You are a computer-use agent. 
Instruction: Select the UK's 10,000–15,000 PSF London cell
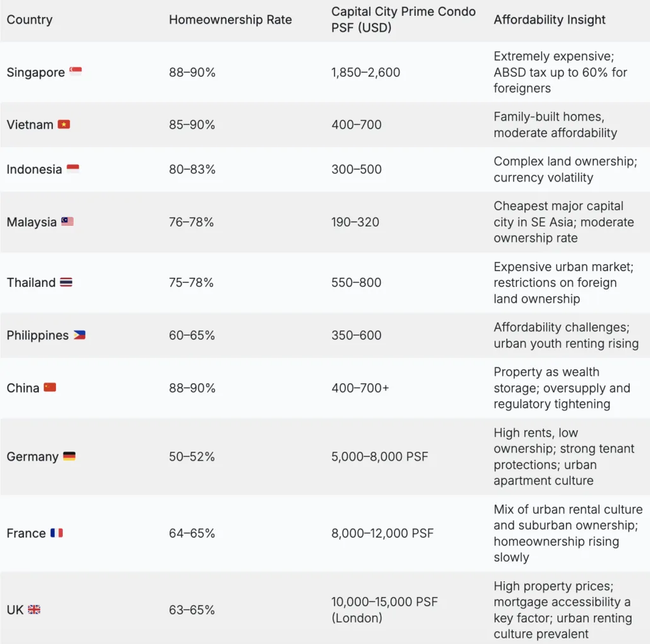384,610
